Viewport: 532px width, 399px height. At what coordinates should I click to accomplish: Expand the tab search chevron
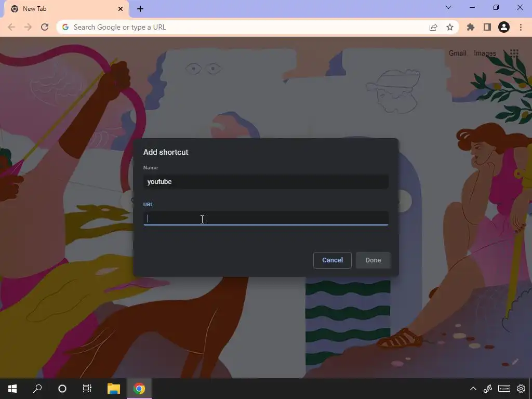(448, 7)
